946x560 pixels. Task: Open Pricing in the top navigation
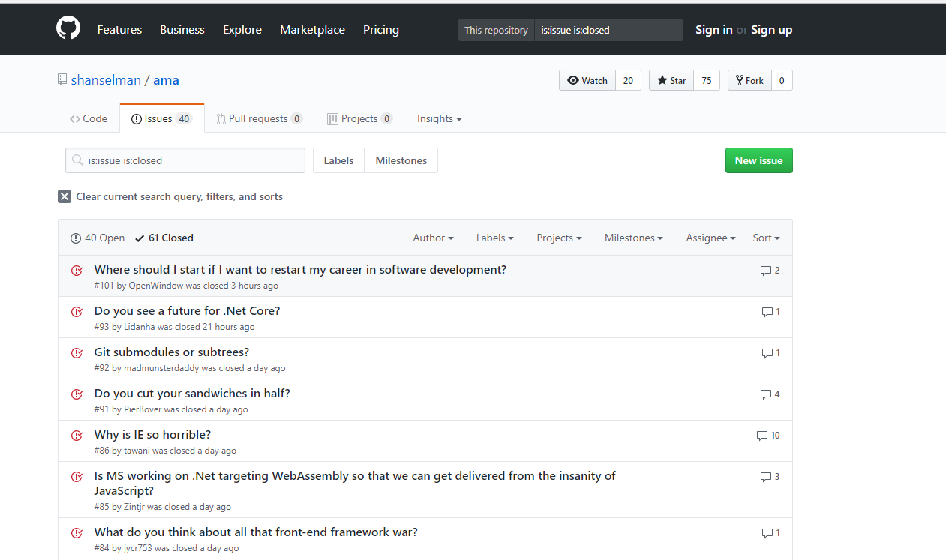click(x=381, y=30)
